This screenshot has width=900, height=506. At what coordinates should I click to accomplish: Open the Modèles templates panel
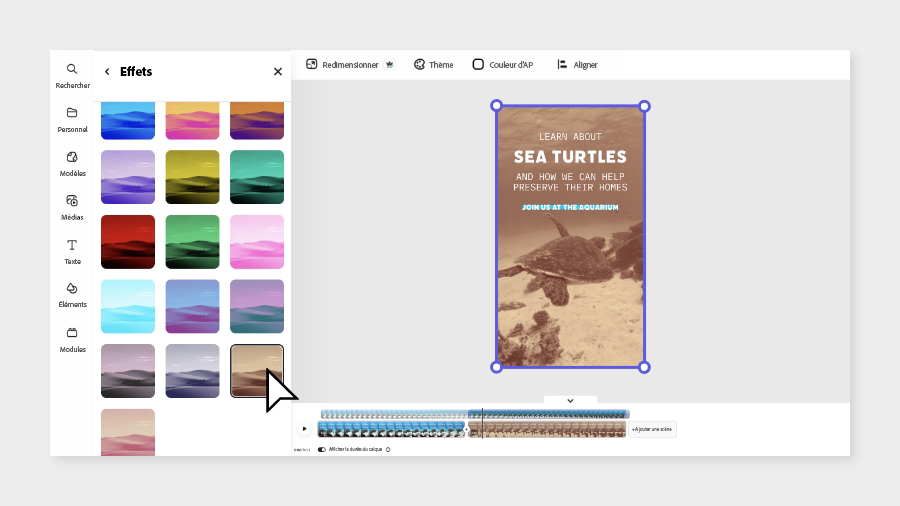tap(72, 163)
